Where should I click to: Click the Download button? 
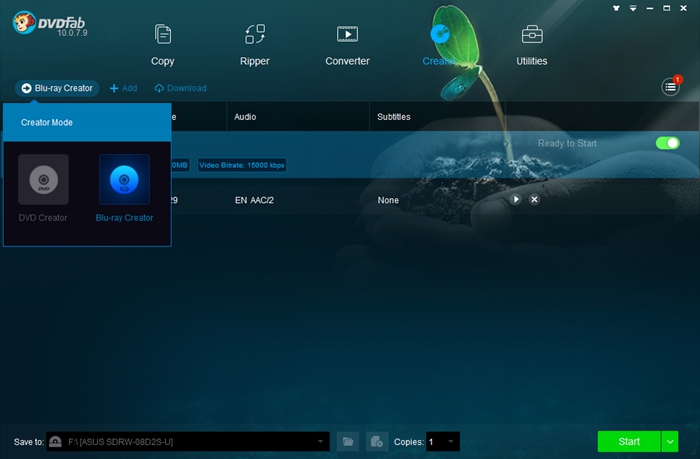pos(180,88)
